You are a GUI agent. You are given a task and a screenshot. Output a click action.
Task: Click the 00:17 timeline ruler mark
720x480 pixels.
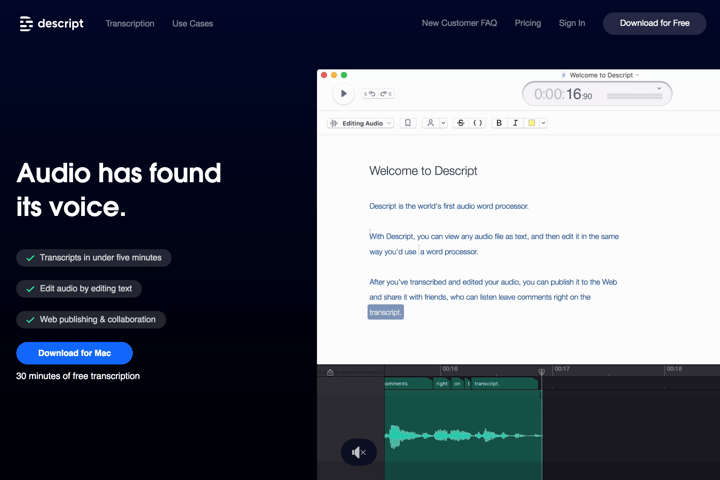click(562, 369)
